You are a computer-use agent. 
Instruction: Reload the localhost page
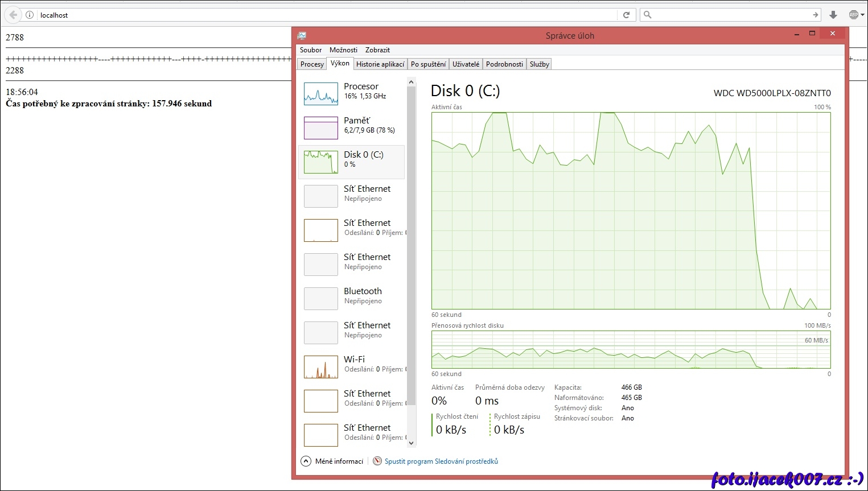click(626, 15)
